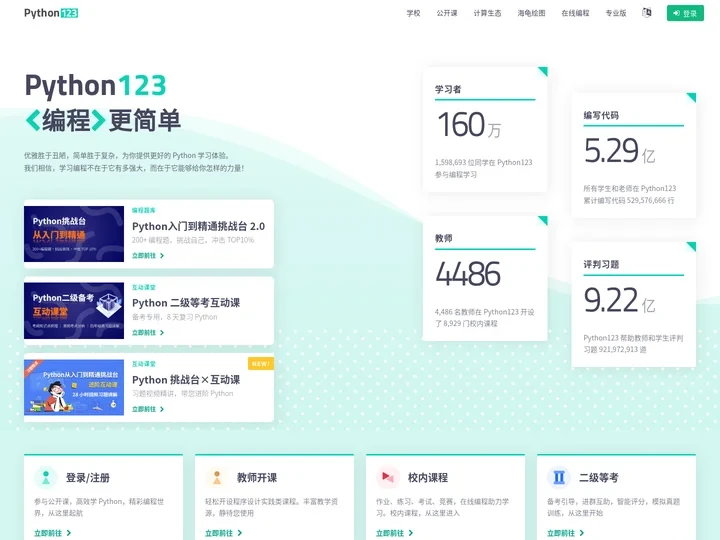Viewport: 720px width, 540px height.
Task: Click 立即前往 under Python入门到精通挑战台
Action: (x=148, y=256)
